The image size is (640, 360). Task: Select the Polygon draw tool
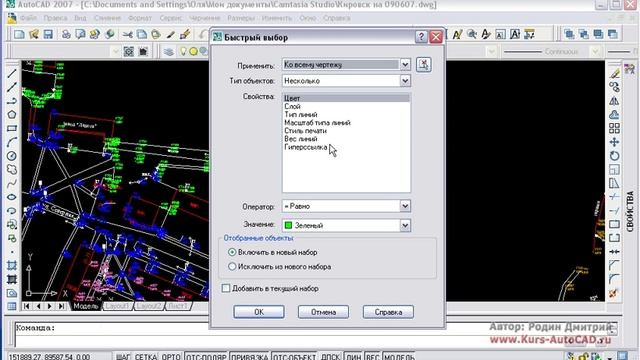pos(11,115)
